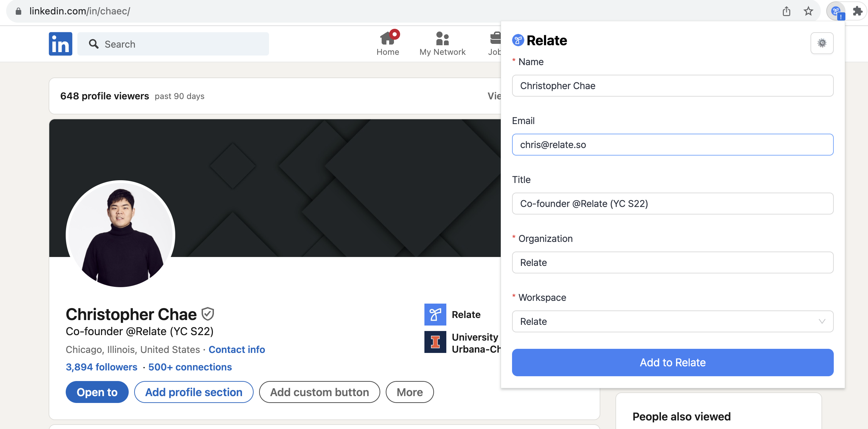Open browser extensions puzzle icon
The width and height of the screenshot is (868, 429).
click(857, 11)
